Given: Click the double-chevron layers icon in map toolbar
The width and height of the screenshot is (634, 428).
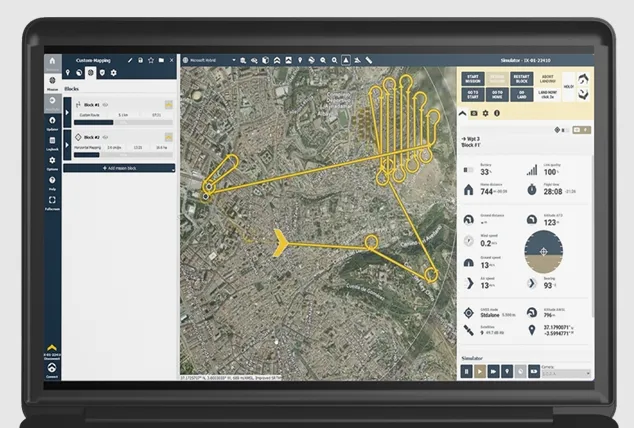Looking at the screenshot, I should pyautogui.click(x=277, y=60).
